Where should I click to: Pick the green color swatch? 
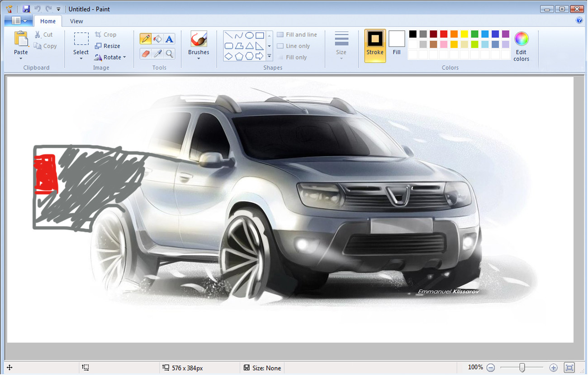pyautogui.click(x=474, y=34)
